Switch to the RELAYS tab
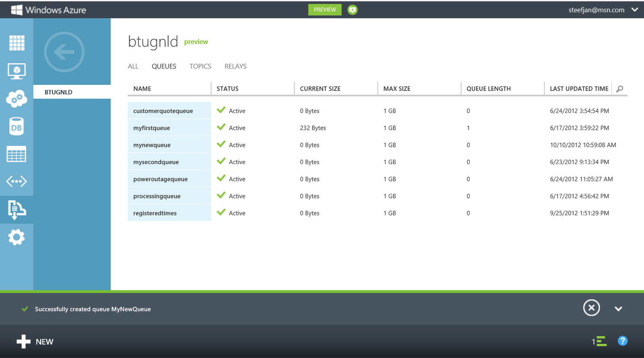Viewport: 644px width, 358px height. (235, 66)
